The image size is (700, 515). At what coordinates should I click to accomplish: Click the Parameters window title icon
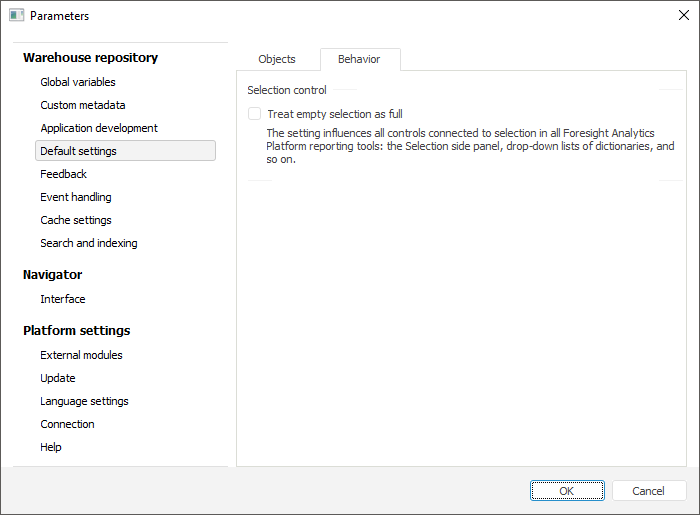16,16
